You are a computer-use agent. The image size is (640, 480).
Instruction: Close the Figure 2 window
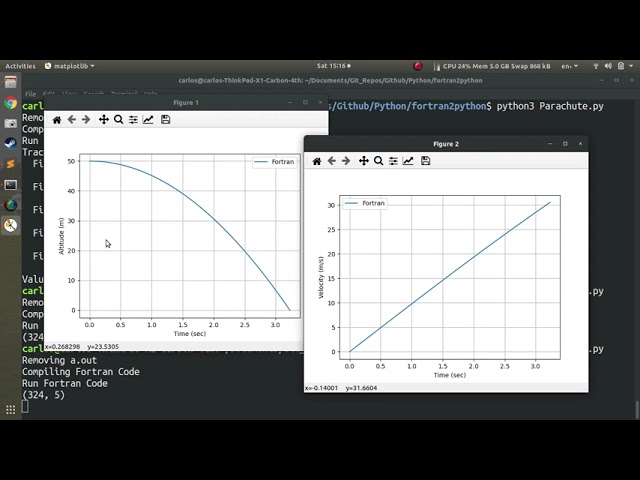pyautogui.click(x=580, y=144)
